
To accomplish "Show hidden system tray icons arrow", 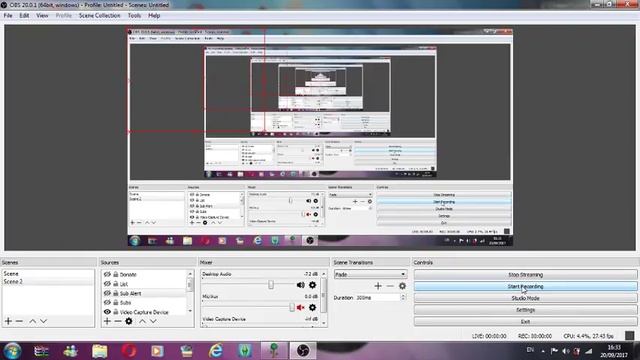I will [543, 351].
